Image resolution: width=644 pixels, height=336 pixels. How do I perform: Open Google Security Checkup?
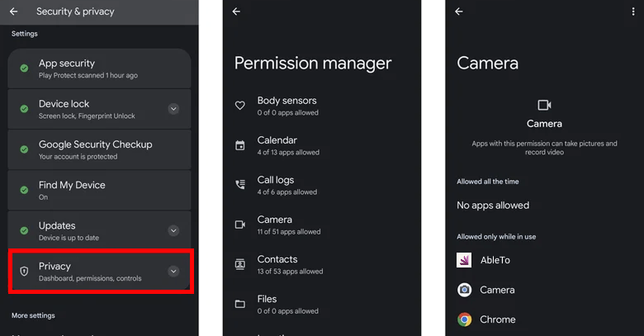click(99, 149)
